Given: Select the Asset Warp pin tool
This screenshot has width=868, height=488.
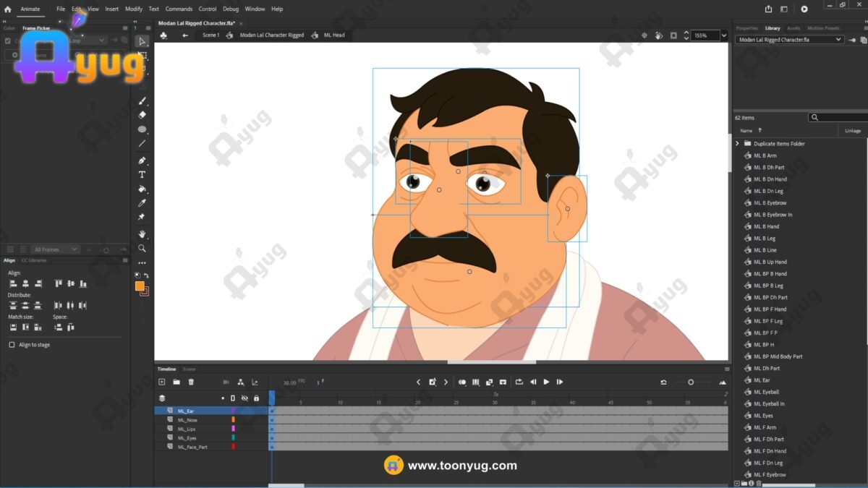Looking at the screenshot, I should pos(142,217).
